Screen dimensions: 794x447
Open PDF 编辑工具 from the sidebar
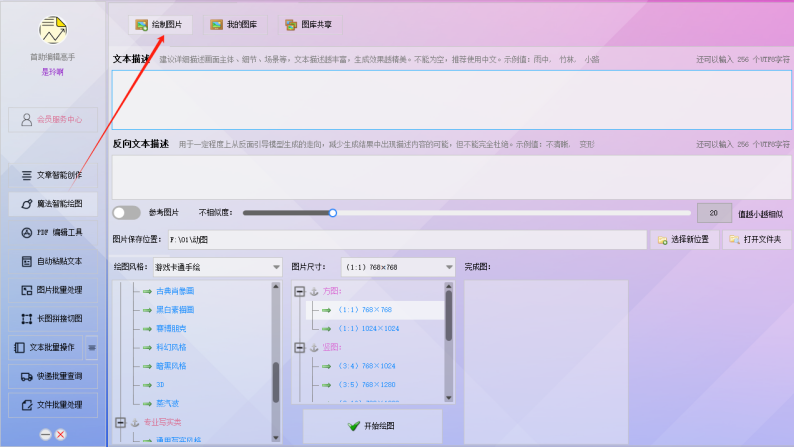pos(53,233)
